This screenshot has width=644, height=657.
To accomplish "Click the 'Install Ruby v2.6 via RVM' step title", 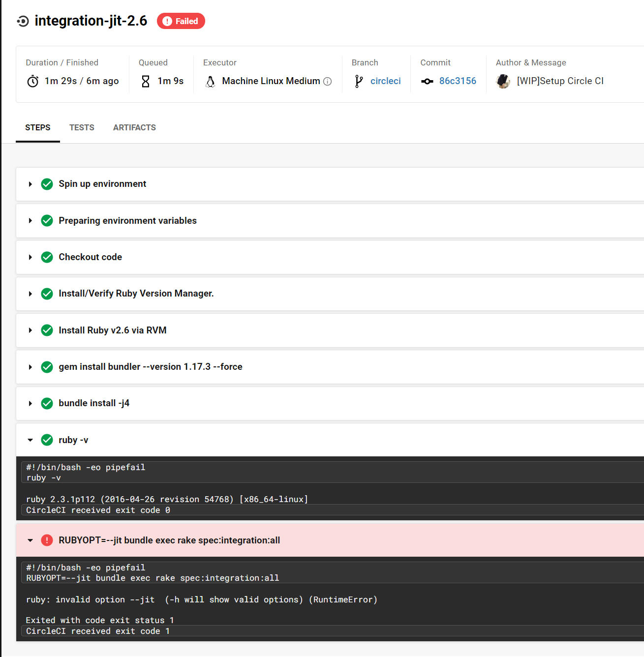I will [x=113, y=330].
